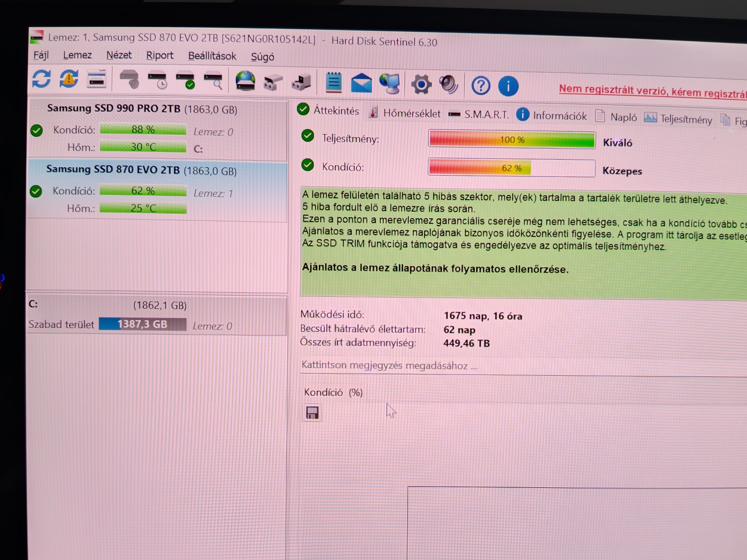
Task: Click the bold 'Ajánlatos a lemez állapotának folyamatos ellenőrzése.' text
Action: tap(435, 268)
